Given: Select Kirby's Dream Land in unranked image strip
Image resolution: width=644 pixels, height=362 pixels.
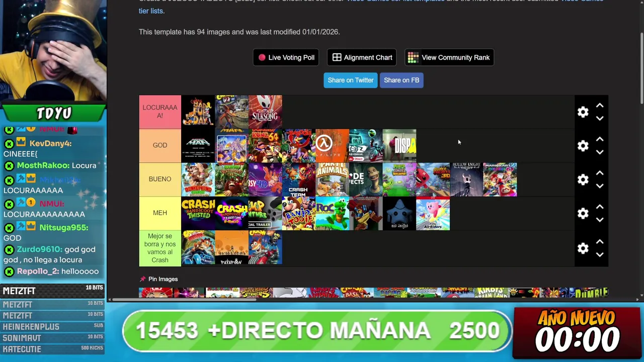Looking at the screenshot, I should 491,293.
